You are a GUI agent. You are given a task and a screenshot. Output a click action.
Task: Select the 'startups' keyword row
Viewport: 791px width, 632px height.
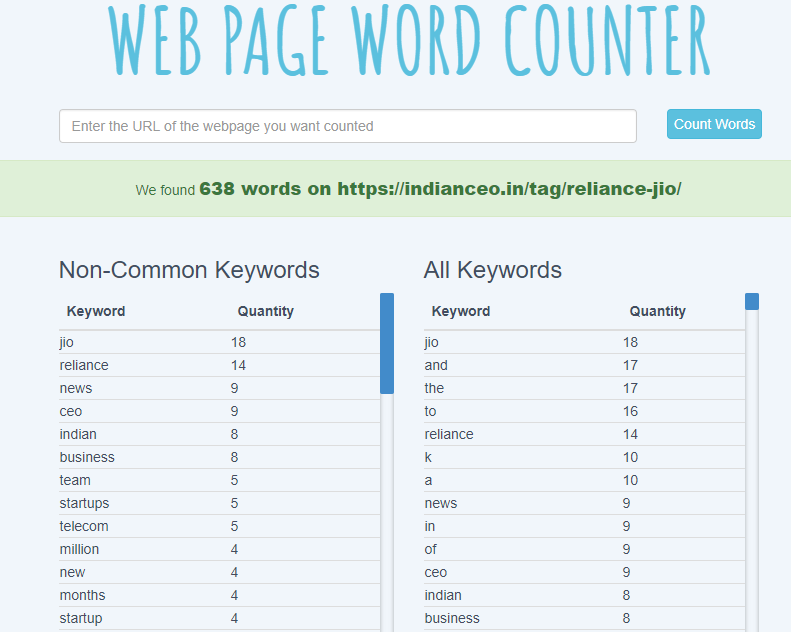[219, 503]
